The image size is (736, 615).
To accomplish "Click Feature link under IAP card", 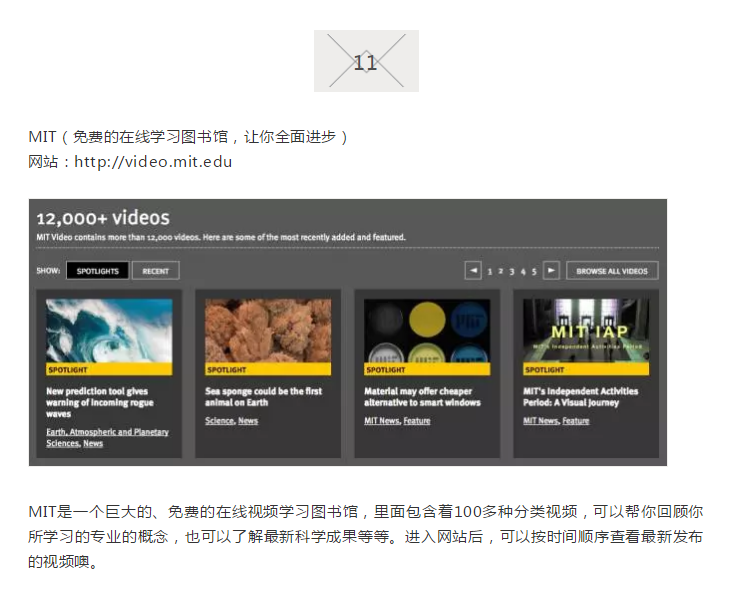I will (575, 421).
